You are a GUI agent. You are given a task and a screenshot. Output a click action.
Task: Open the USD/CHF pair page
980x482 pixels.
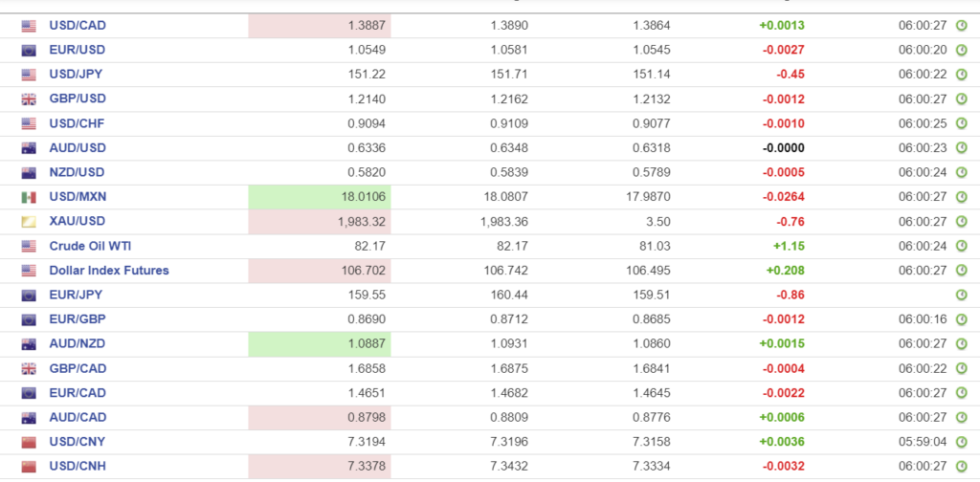tap(77, 123)
